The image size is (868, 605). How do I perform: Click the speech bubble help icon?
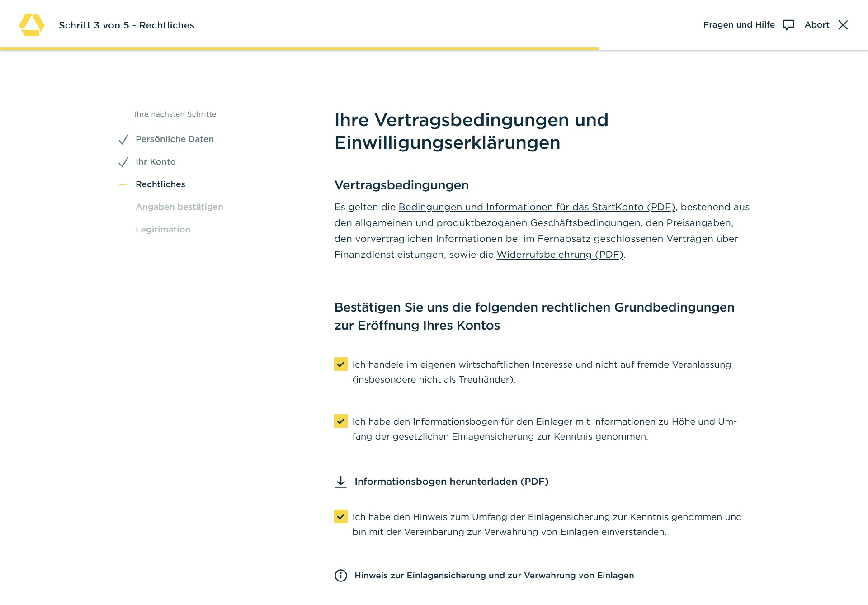(788, 25)
